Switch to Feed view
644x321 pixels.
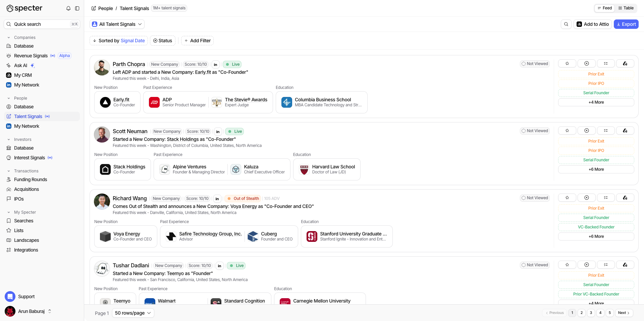[604, 8]
